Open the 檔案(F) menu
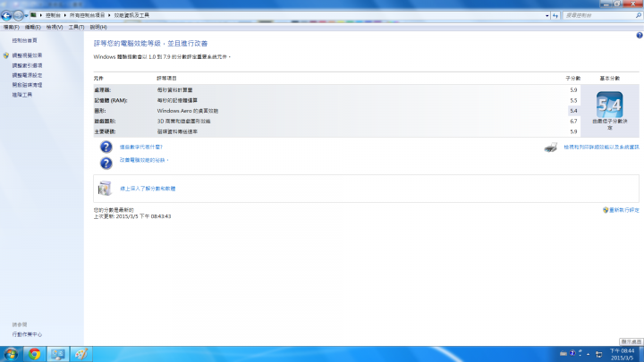The height and width of the screenshot is (362, 644). coord(11,27)
